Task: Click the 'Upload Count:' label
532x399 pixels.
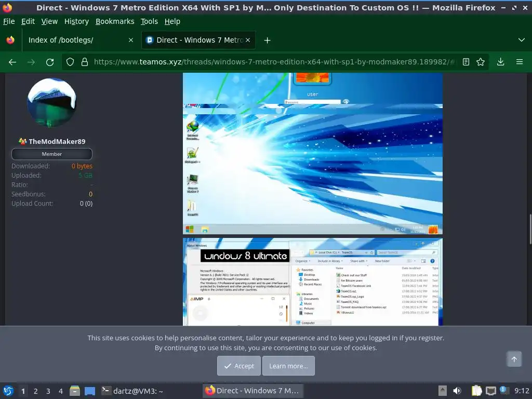Action: [x=32, y=204]
